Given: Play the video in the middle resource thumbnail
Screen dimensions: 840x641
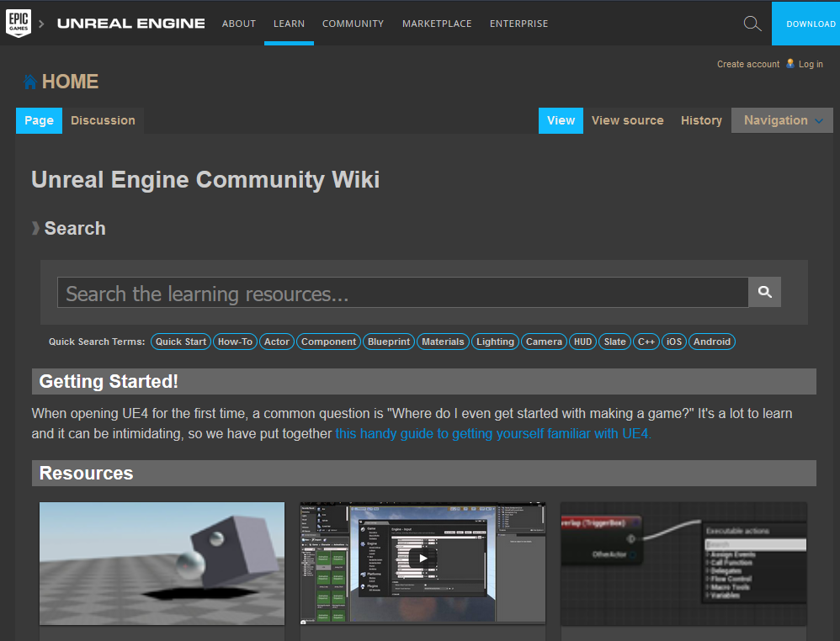Looking at the screenshot, I should coord(423,558).
